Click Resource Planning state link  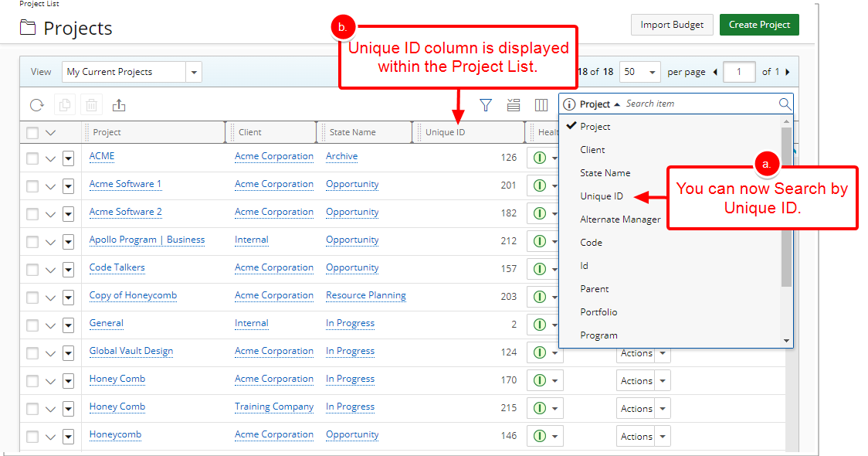(x=365, y=295)
